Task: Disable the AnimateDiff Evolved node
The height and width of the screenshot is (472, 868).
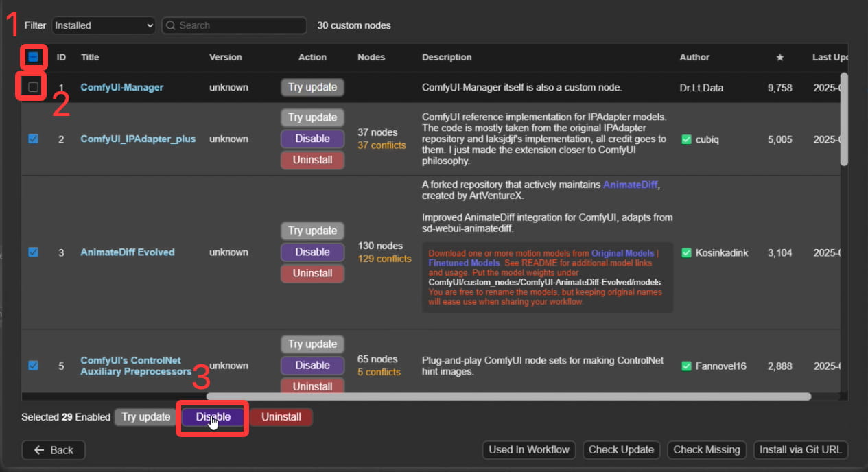Action: [x=312, y=252]
